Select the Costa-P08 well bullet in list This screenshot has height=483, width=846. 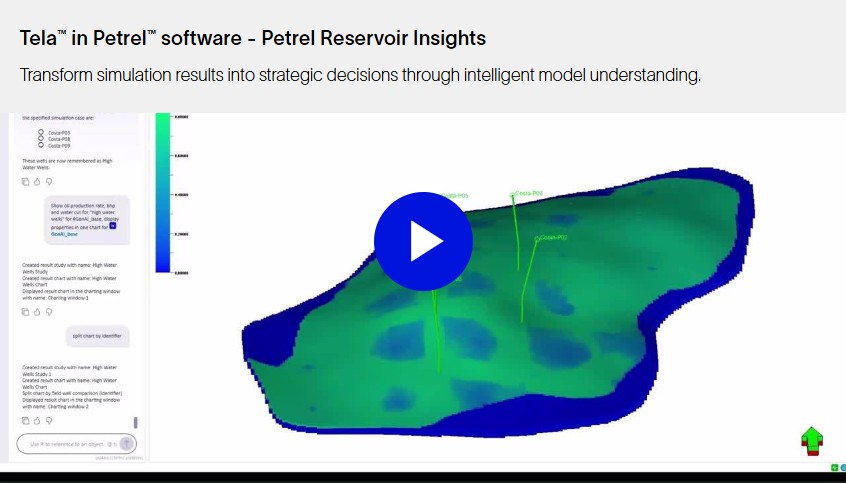40,139
